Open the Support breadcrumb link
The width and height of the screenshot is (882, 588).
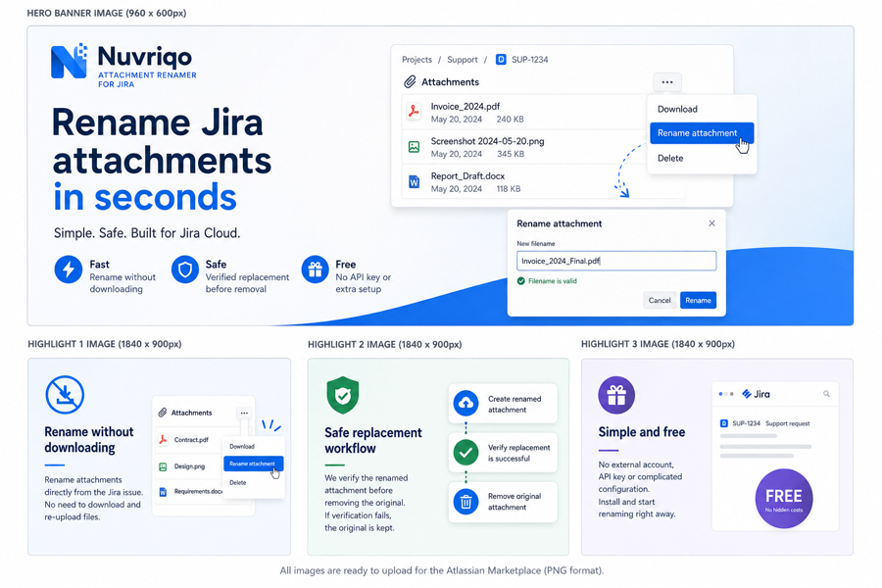point(463,60)
